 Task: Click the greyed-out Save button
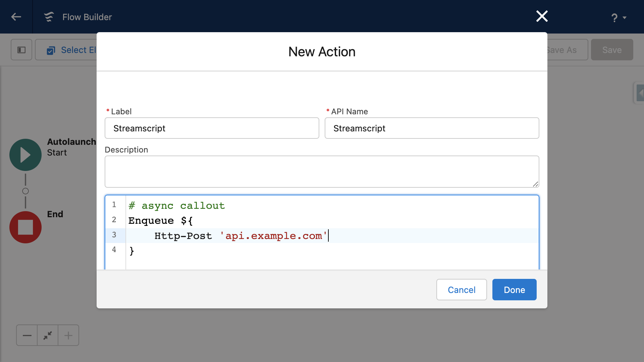click(x=612, y=50)
